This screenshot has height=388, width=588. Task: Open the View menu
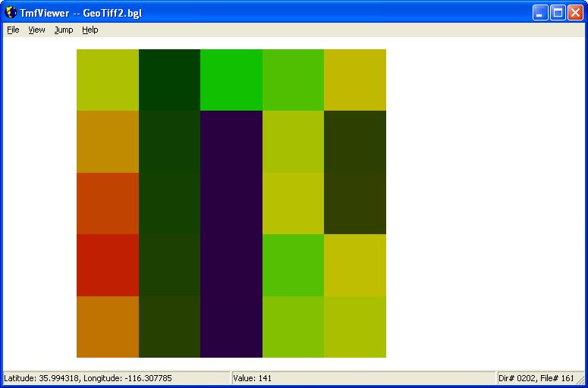[x=36, y=30]
